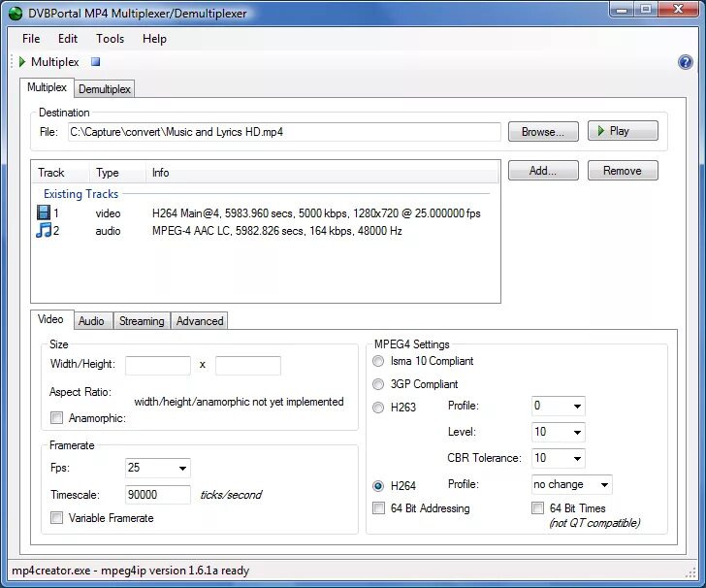706x588 pixels.
Task: Click the Width input field
Action: pyautogui.click(x=157, y=366)
